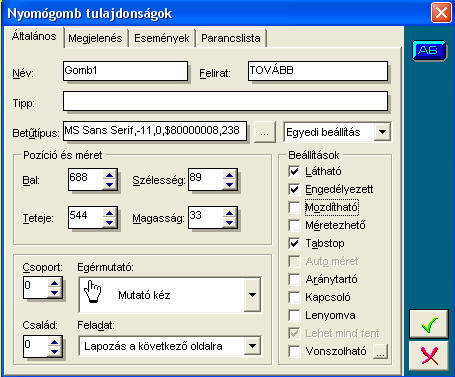Switch to the Megjelenés tab
This screenshot has width=455, height=377.
coord(95,38)
